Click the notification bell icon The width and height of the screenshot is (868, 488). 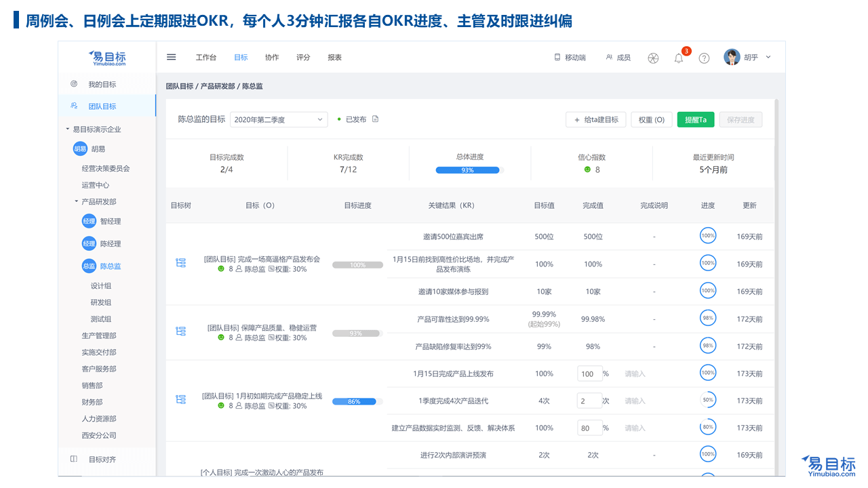pyautogui.click(x=679, y=58)
